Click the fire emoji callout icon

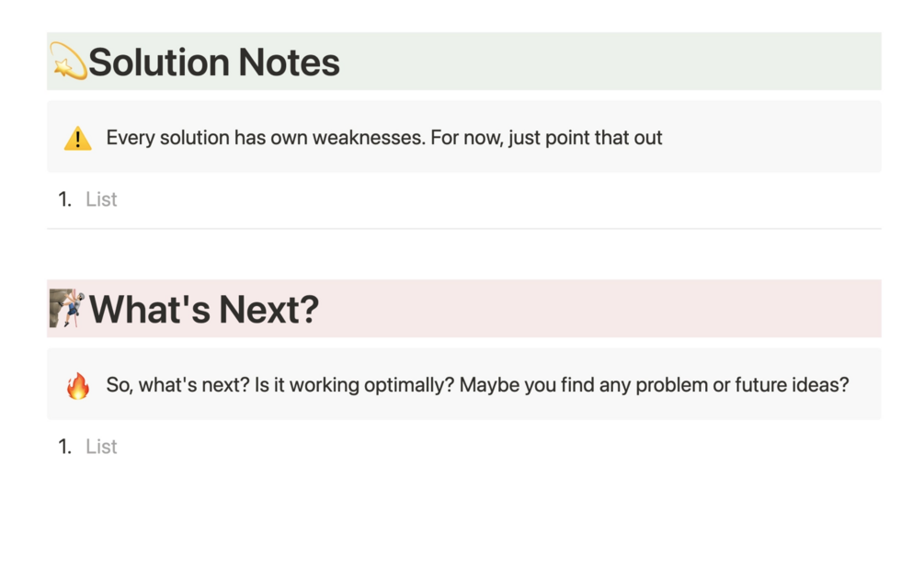click(78, 385)
